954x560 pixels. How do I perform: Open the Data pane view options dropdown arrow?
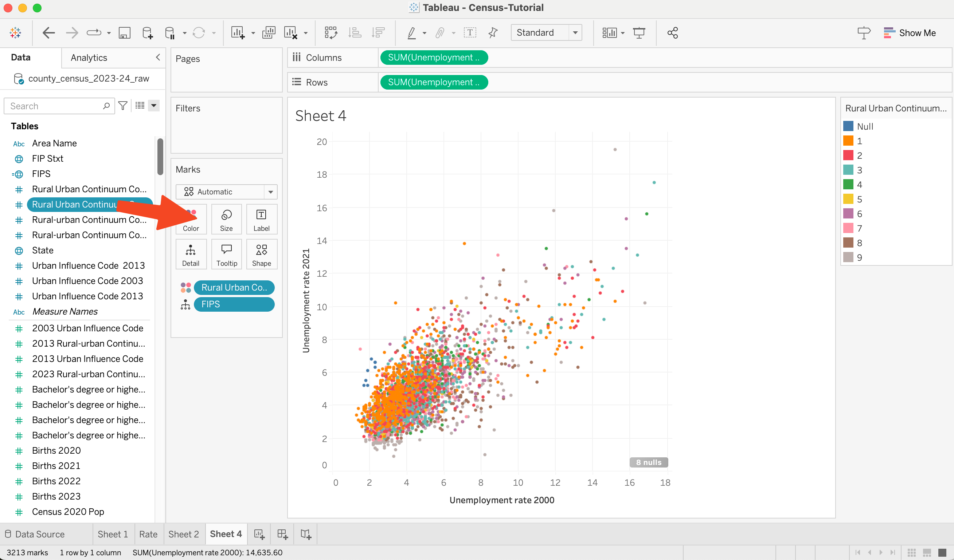click(x=154, y=106)
